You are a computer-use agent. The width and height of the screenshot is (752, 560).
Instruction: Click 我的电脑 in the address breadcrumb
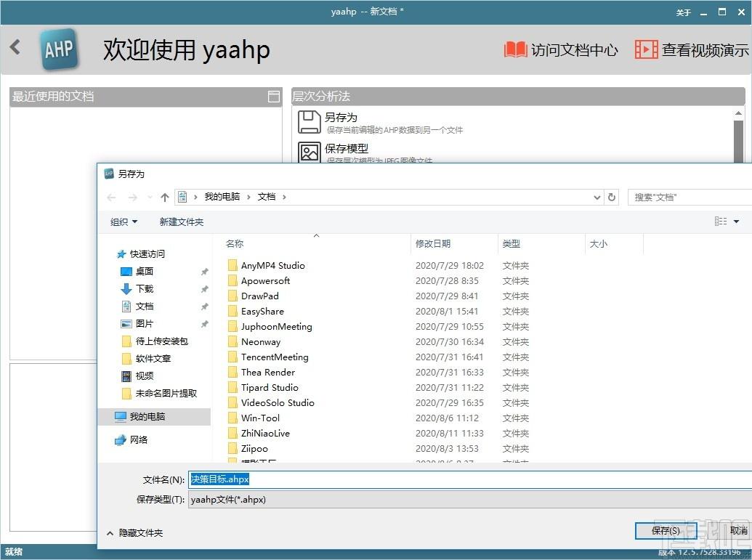coord(222,197)
